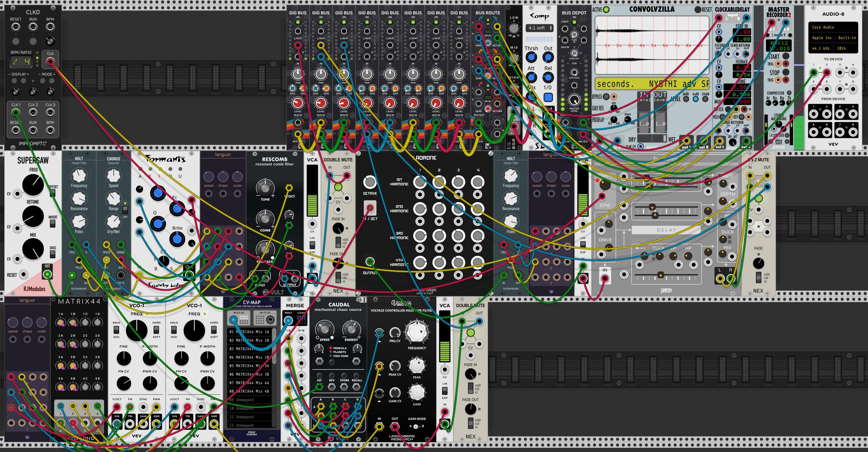868x452 pixels.
Task: Click the Audio-8 TO DEVICE input 3 jack
Action: [x=840, y=73]
